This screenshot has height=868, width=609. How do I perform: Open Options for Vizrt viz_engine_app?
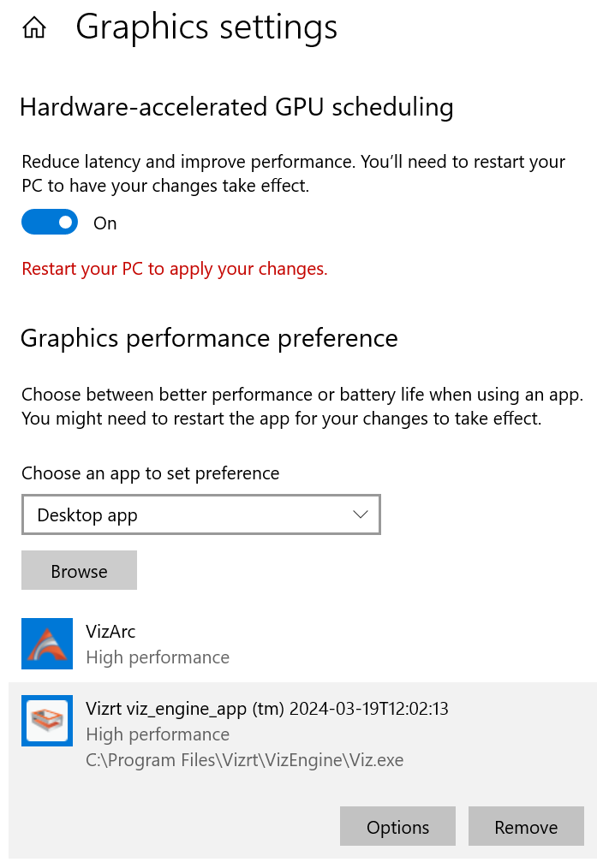click(x=397, y=827)
